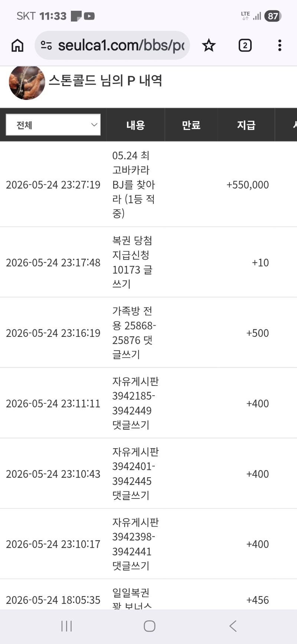Tap the Android home navigation button
297x644 pixels.
tap(149, 626)
